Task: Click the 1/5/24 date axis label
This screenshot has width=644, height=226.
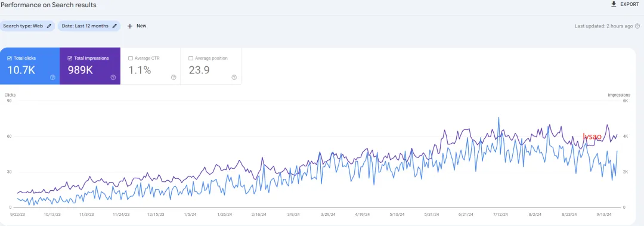Action: pyautogui.click(x=190, y=214)
